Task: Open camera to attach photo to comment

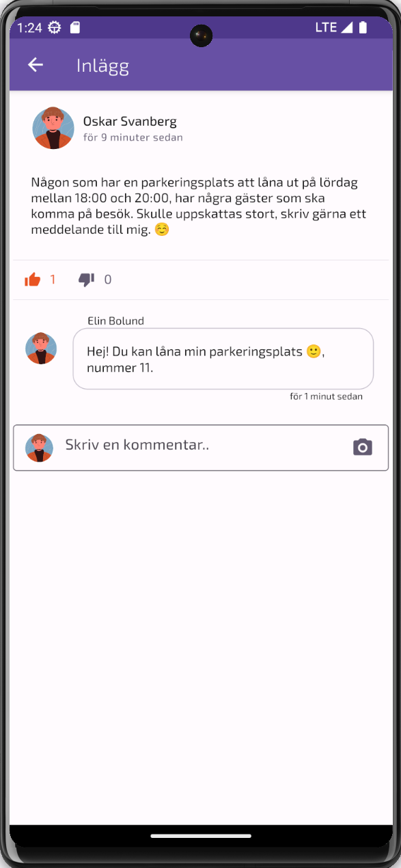Action: 363,447
